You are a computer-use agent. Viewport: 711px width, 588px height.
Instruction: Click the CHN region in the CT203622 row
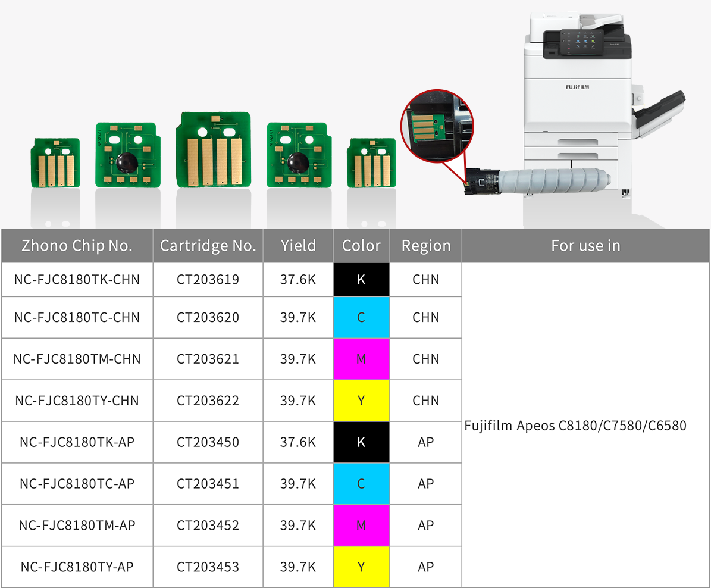click(x=426, y=401)
